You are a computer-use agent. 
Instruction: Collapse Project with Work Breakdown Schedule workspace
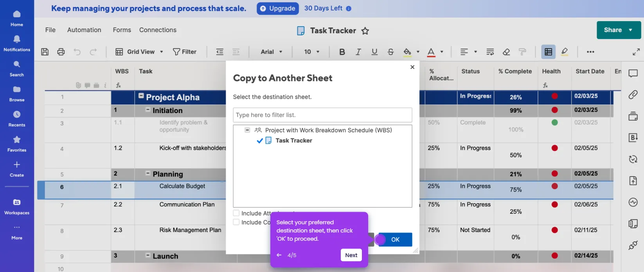pos(247,130)
